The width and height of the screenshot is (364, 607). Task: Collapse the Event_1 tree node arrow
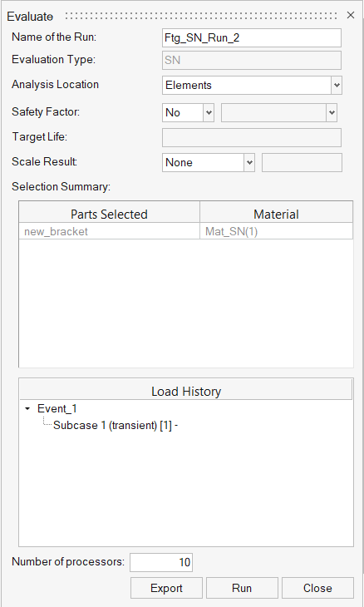point(27,409)
